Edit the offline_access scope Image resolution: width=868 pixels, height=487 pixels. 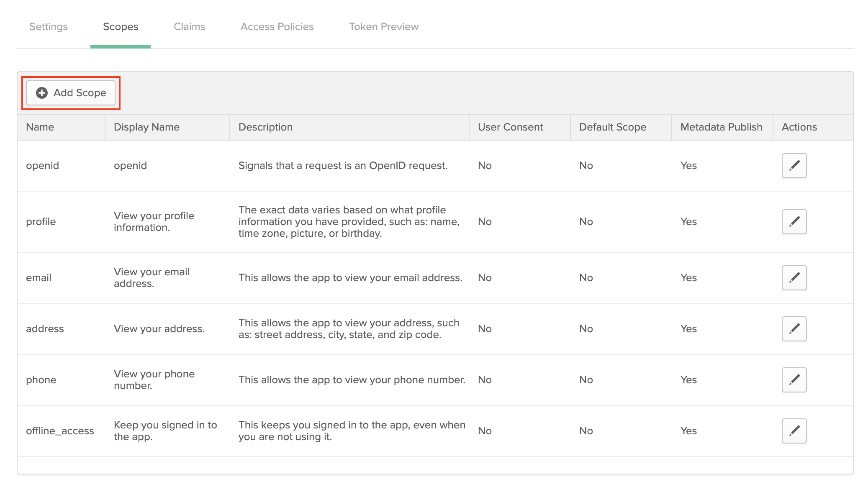click(x=794, y=431)
